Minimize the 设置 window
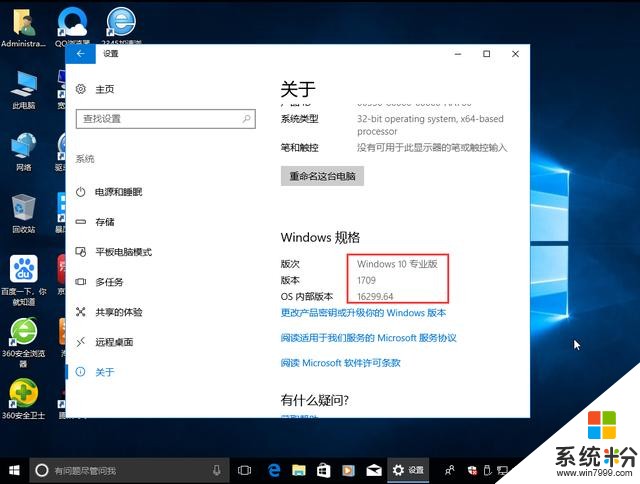This screenshot has height=484, width=640. point(458,54)
